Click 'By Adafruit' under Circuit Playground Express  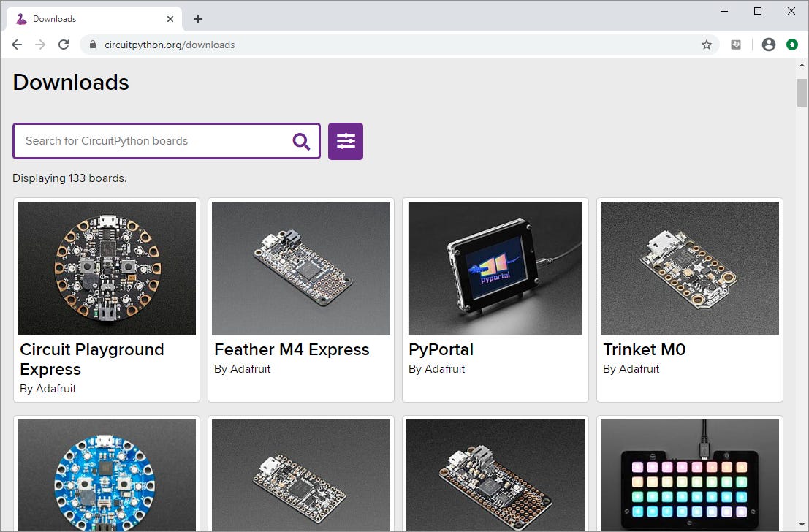click(48, 389)
